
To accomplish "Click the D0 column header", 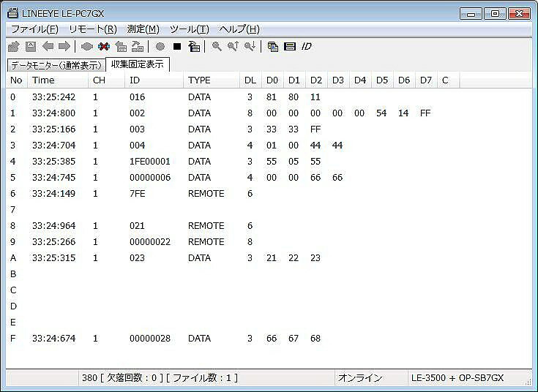I will tap(272, 80).
